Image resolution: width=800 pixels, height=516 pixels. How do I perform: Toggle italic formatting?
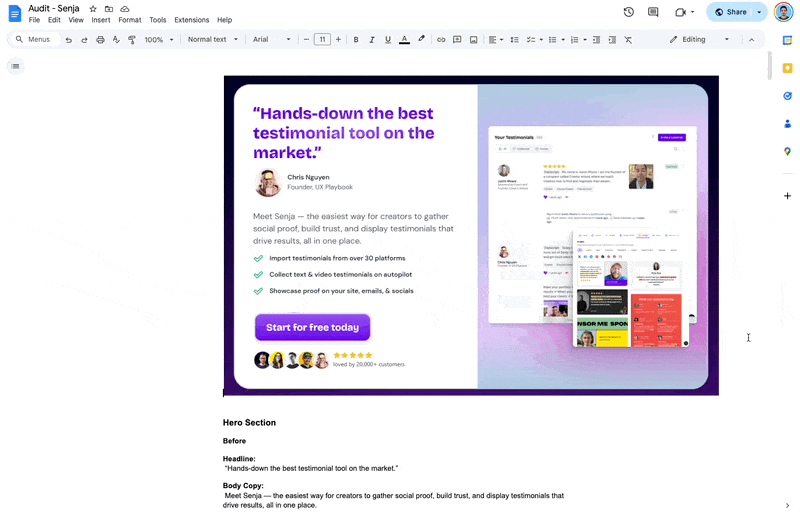pyautogui.click(x=371, y=39)
